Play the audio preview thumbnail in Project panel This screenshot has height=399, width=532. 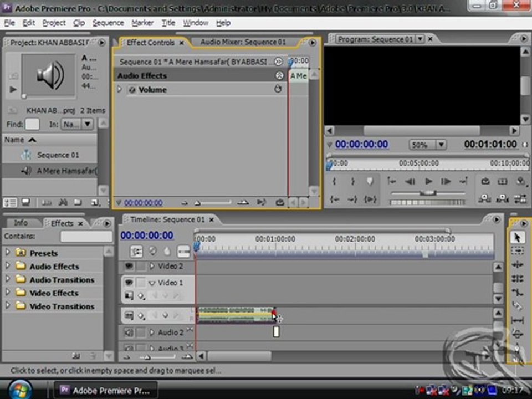(x=13, y=89)
